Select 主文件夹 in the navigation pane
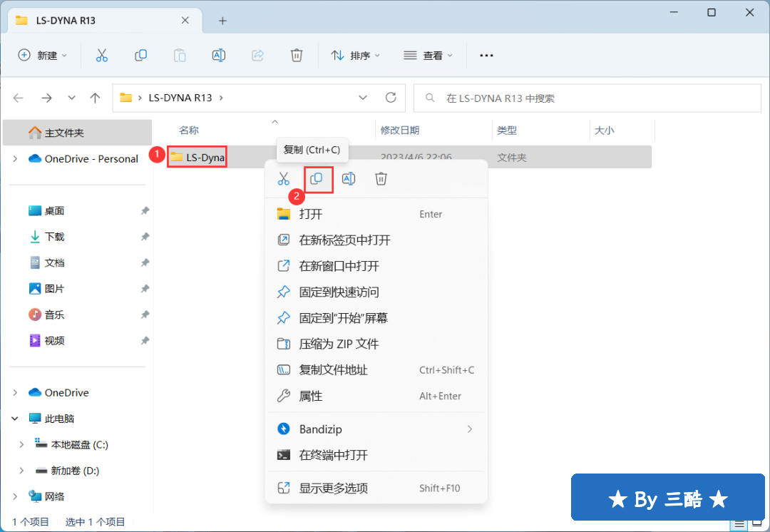The height and width of the screenshot is (532, 770). click(77, 133)
